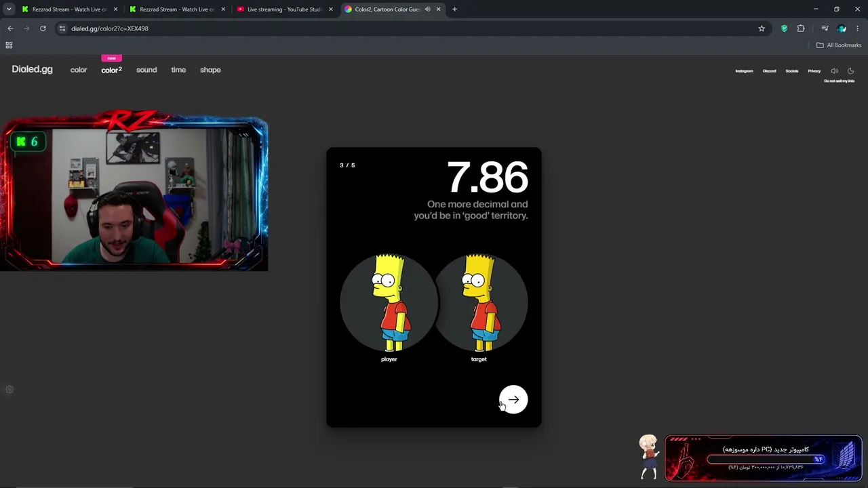Click the 7.86 score value
The image size is (868, 488).
(x=488, y=178)
